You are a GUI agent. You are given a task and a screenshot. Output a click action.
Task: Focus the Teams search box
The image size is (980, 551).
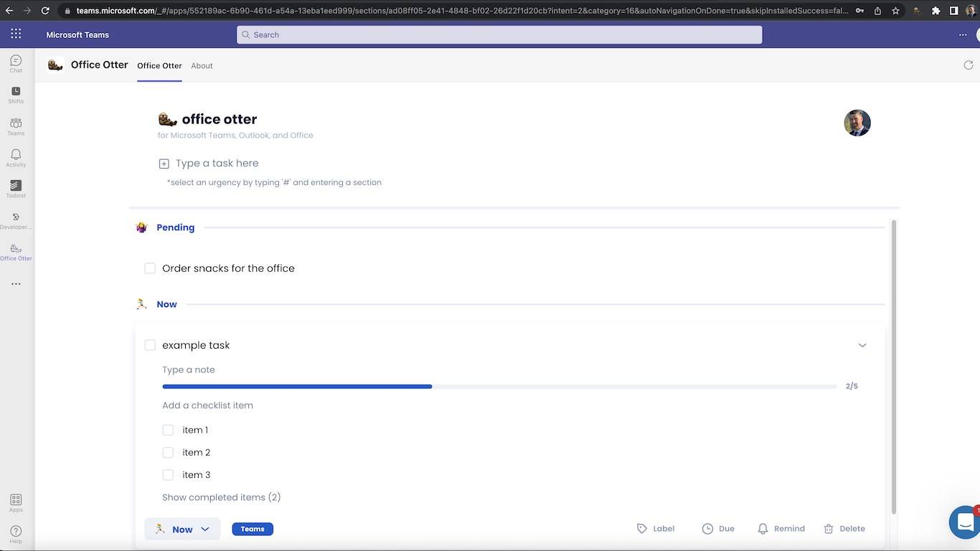[499, 34]
